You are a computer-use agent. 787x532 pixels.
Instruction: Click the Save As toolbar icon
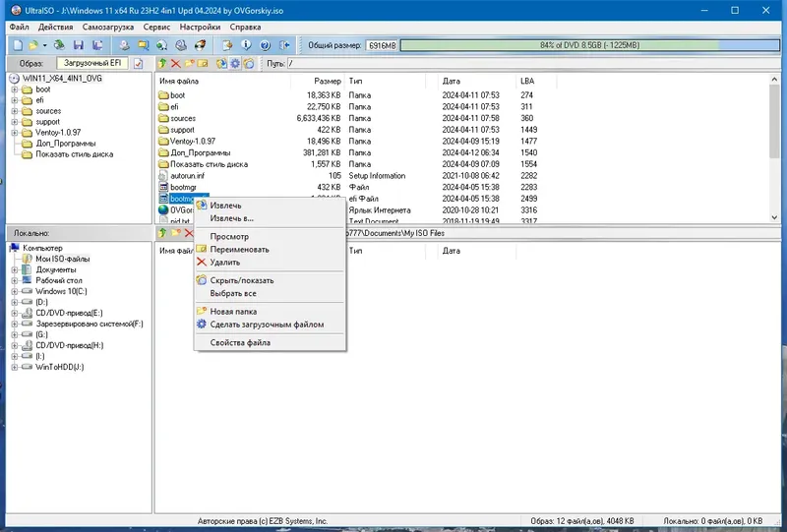(x=97, y=45)
